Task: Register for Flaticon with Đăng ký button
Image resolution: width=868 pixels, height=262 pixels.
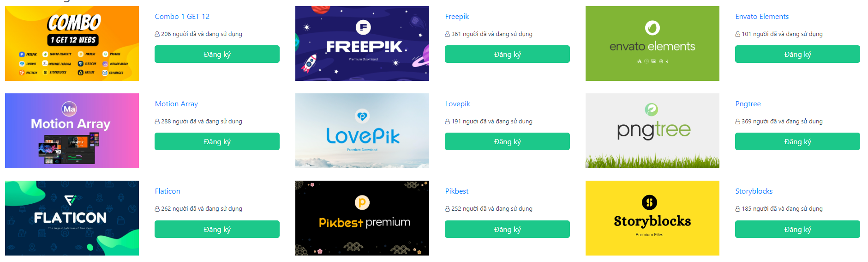Action: [217, 229]
